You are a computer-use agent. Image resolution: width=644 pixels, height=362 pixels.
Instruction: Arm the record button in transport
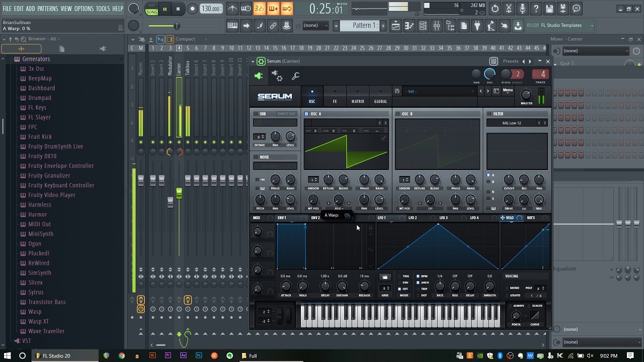point(192,9)
